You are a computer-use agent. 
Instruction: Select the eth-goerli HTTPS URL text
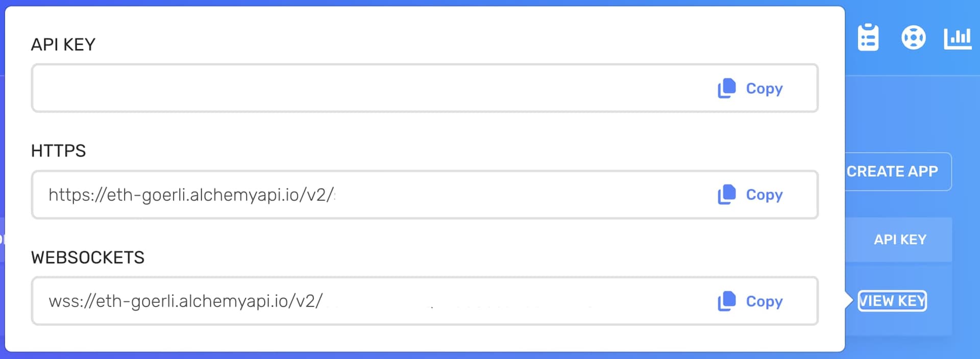191,194
